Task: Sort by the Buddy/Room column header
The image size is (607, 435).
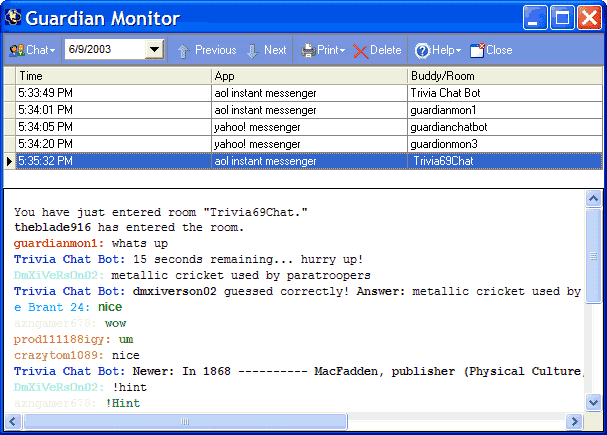Action: 505,76
